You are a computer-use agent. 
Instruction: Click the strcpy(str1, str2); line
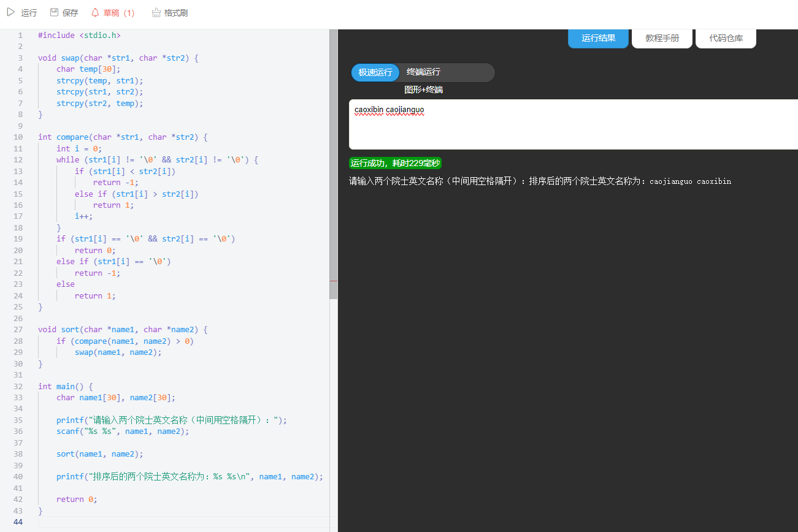click(99, 92)
